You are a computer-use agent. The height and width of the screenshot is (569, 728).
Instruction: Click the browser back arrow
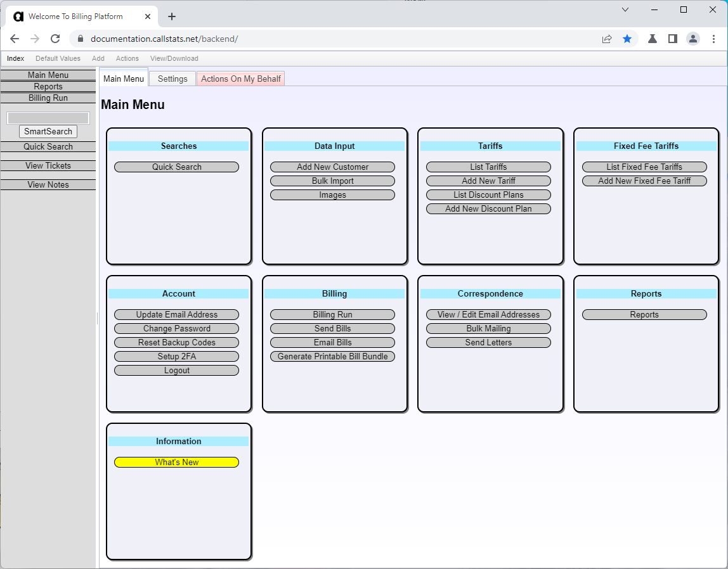[15, 39]
